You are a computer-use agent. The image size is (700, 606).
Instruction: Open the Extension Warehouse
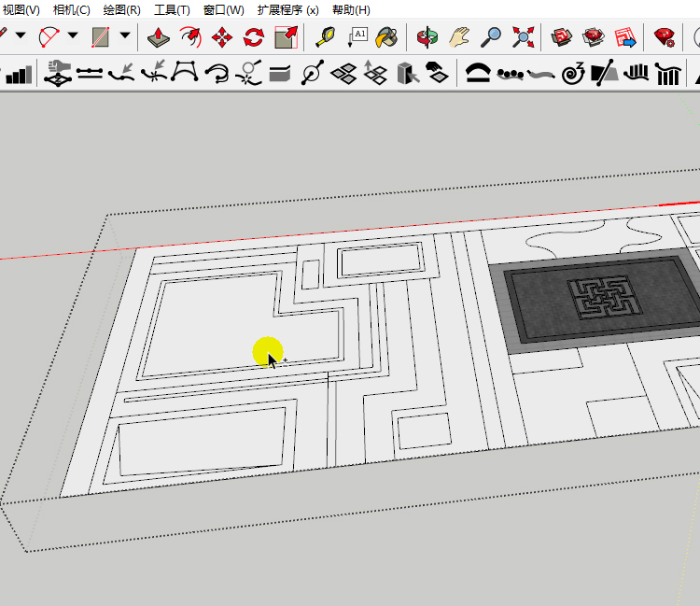594,37
